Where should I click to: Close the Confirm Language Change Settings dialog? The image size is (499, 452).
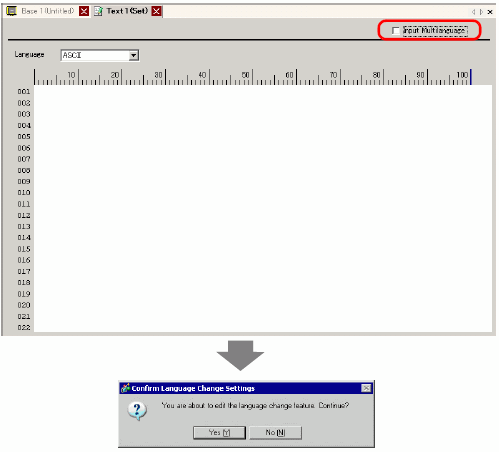(x=366, y=388)
